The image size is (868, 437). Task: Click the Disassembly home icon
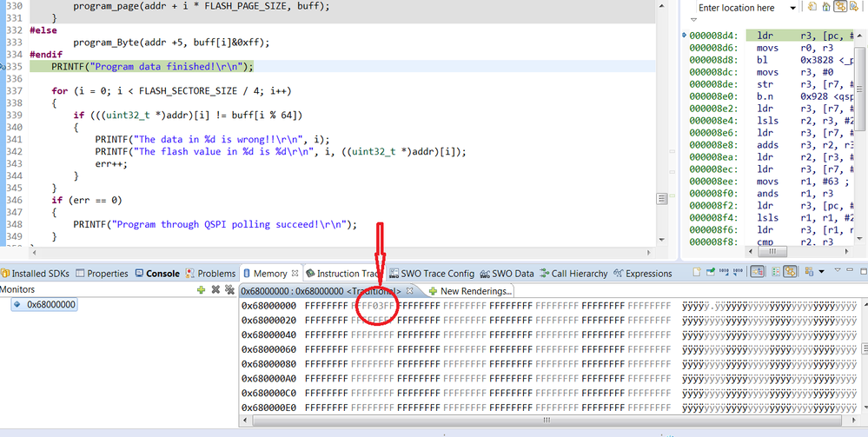pos(826,7)
